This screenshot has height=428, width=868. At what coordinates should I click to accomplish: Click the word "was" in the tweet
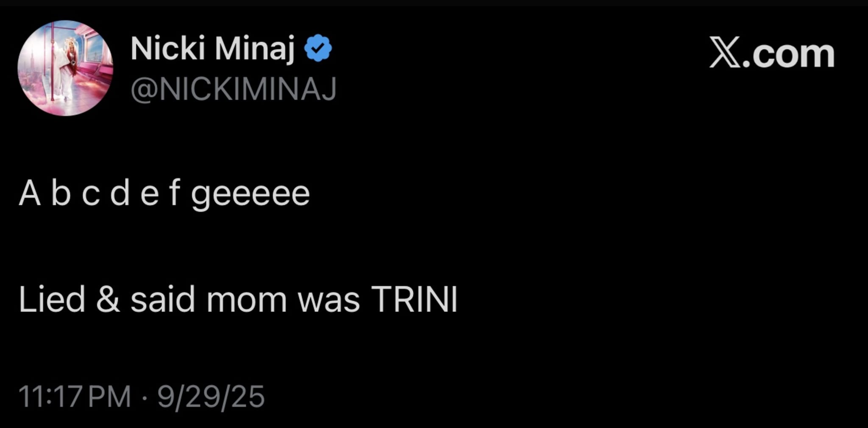(x=328, y=300)
